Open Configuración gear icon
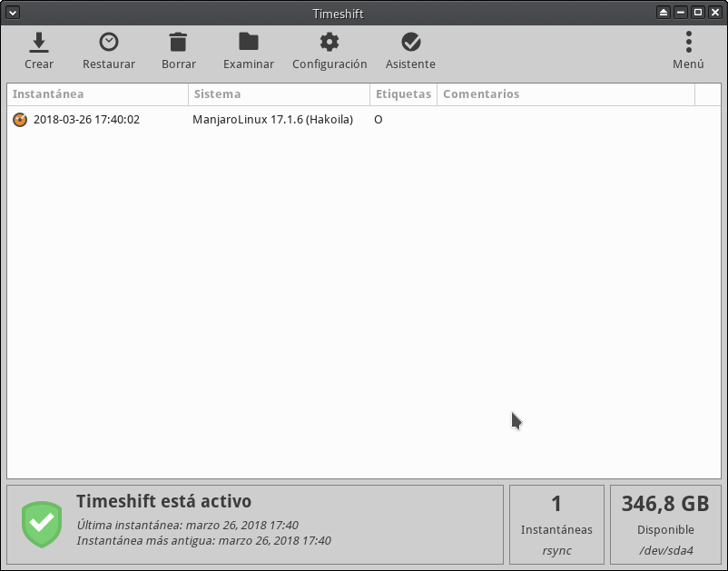Viewport: 728px width, 571px height. pos(330,42)
